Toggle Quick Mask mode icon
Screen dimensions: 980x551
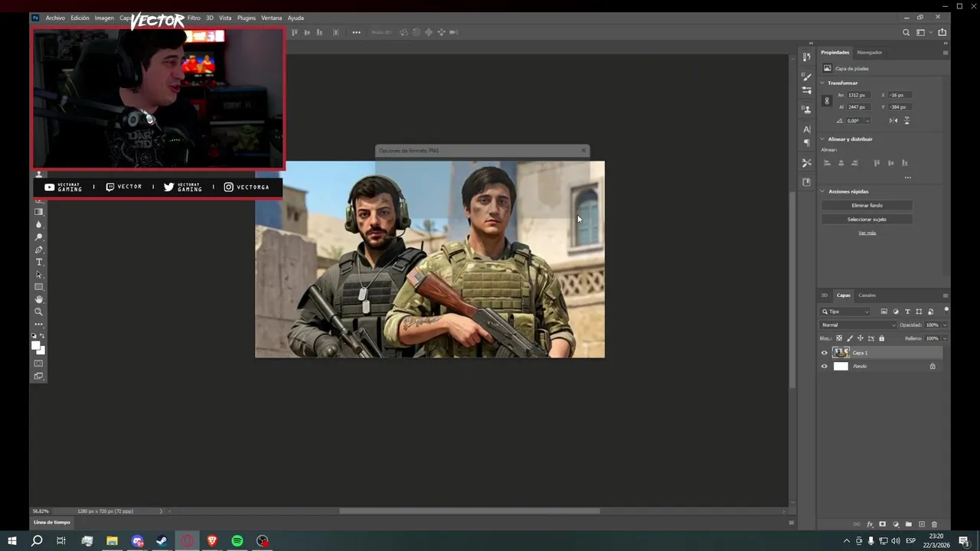39,364
